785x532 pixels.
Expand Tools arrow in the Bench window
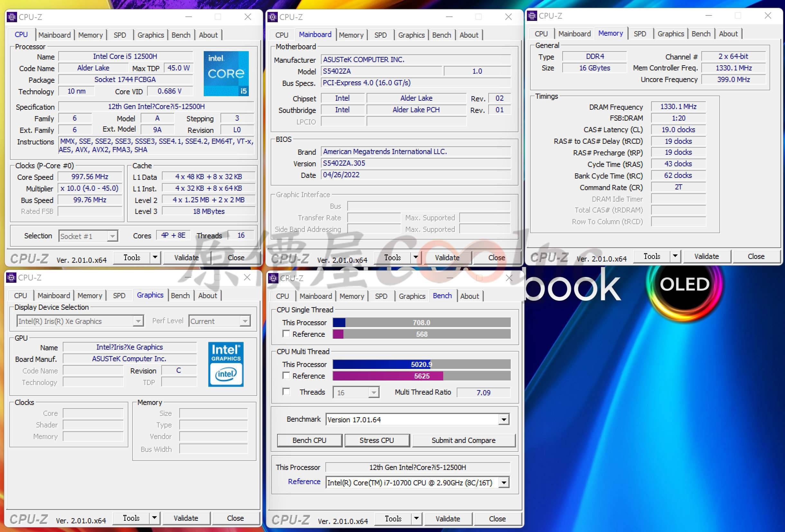pos(416,519)
